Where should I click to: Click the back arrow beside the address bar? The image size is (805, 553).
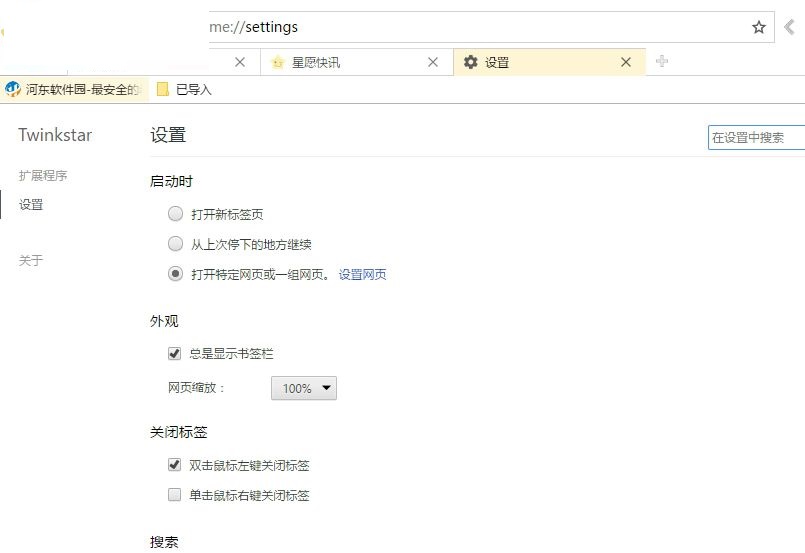(x=790, y=27)
